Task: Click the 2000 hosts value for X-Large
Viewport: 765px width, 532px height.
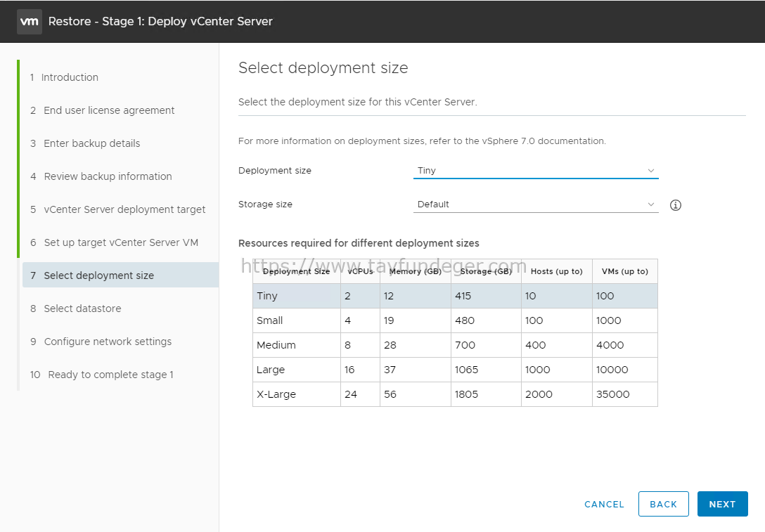Action: tap(539, 394)
